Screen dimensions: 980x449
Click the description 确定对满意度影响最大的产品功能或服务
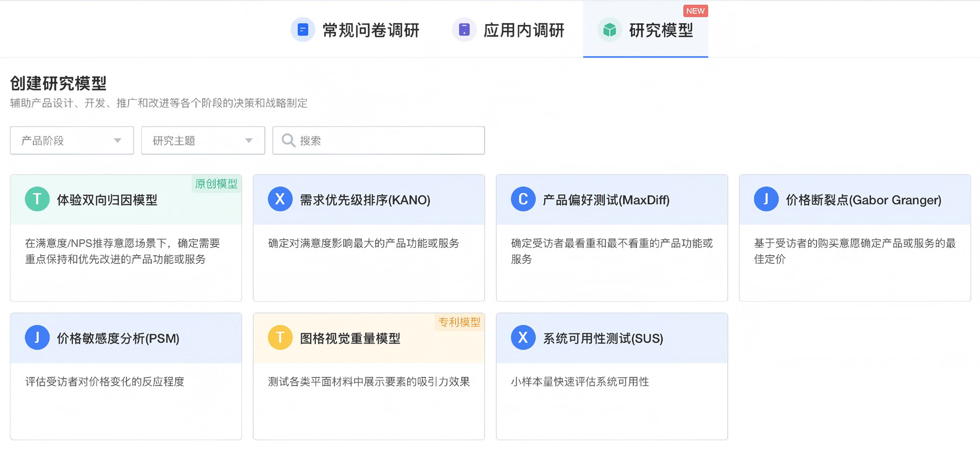363,243
